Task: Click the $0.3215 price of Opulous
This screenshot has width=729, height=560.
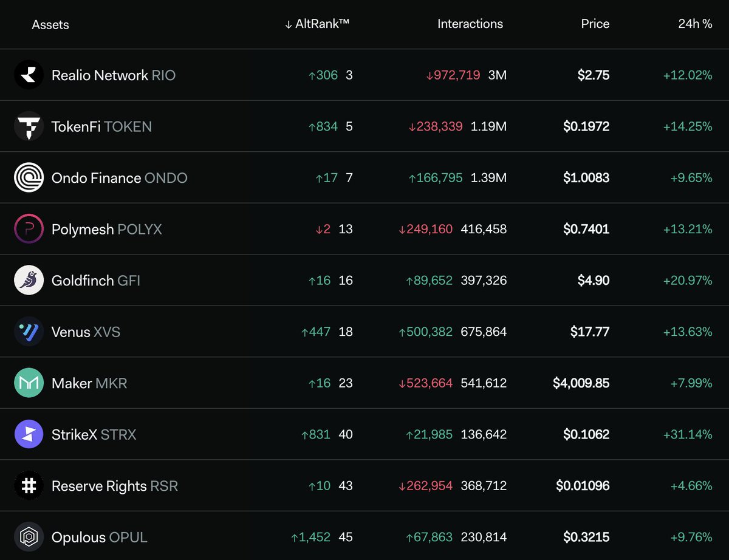Action: click(586, 537)
